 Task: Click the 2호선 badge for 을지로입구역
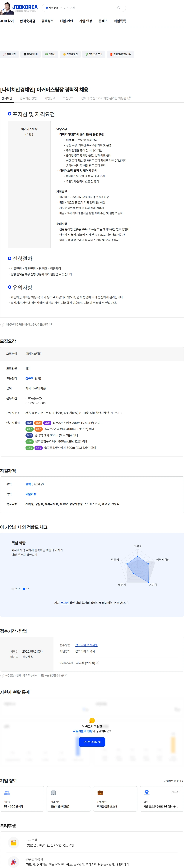click(x=29, y=441)
